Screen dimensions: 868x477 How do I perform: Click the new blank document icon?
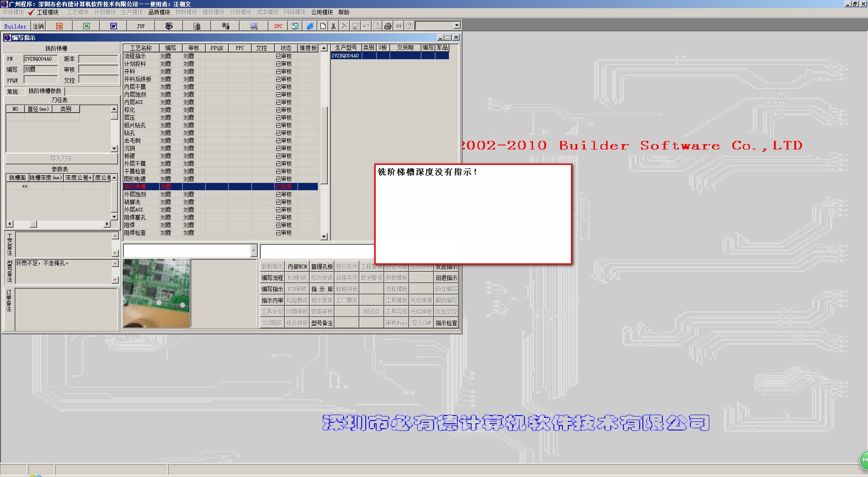[323, 26]
